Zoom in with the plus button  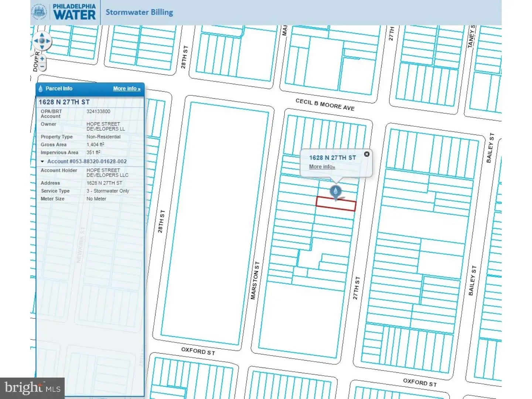[x=42, y=59]
